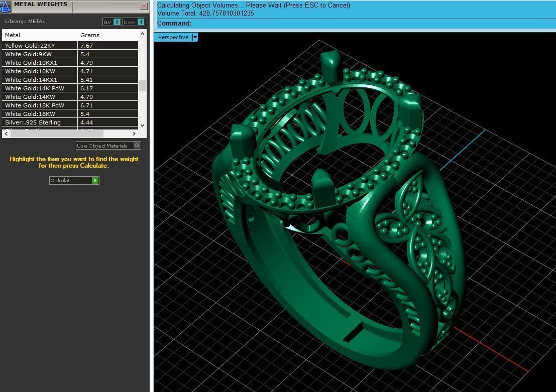Click the 5.41 grams value
Viewport: 556px width, 392px height.
coord(86,79)
